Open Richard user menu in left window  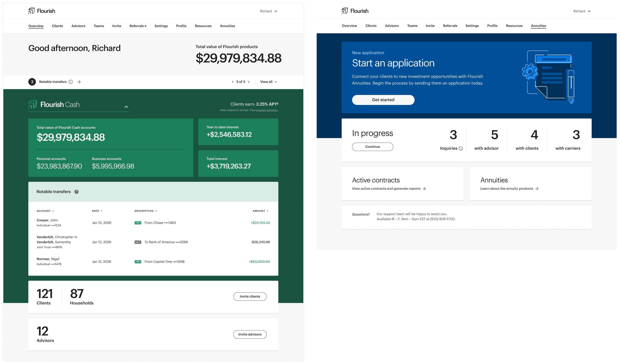268,11
